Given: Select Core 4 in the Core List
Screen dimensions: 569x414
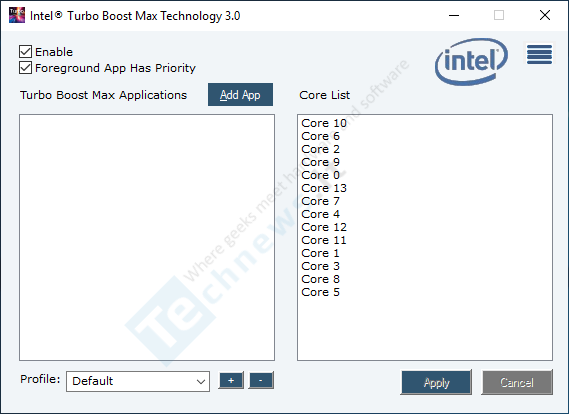Looking at the screenshot, I should pyautogui.click(x=320, y=214).
